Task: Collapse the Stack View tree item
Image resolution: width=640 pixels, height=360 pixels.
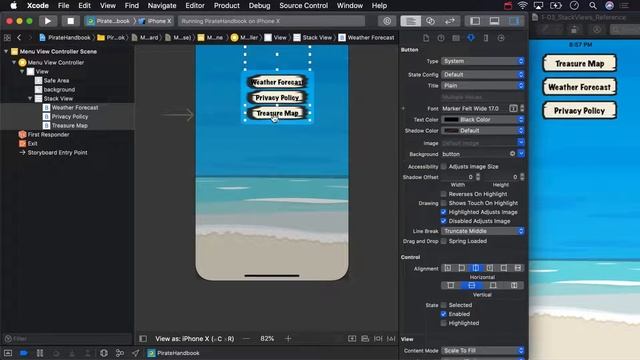Action: 30,98
